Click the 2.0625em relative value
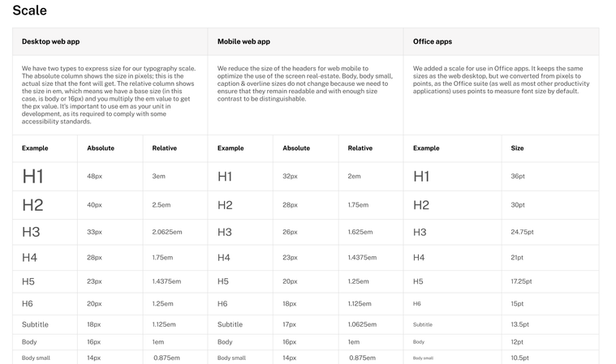This screenshot has height=364, width=616. click(x=167, y=232)
